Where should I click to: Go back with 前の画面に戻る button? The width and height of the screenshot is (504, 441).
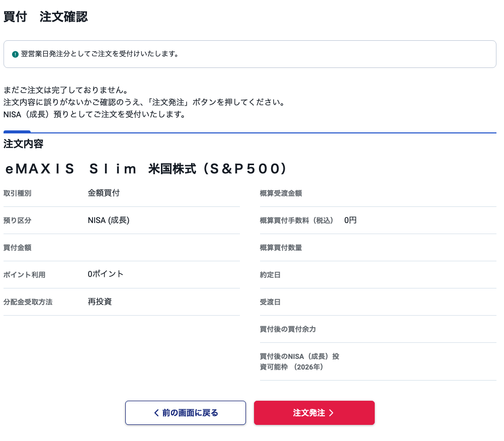(186, 413)
